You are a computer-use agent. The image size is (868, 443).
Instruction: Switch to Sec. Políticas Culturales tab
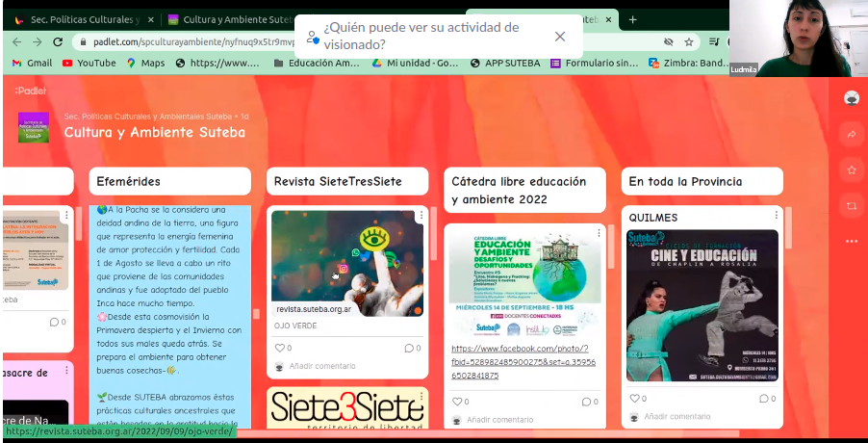coord(77,19)
